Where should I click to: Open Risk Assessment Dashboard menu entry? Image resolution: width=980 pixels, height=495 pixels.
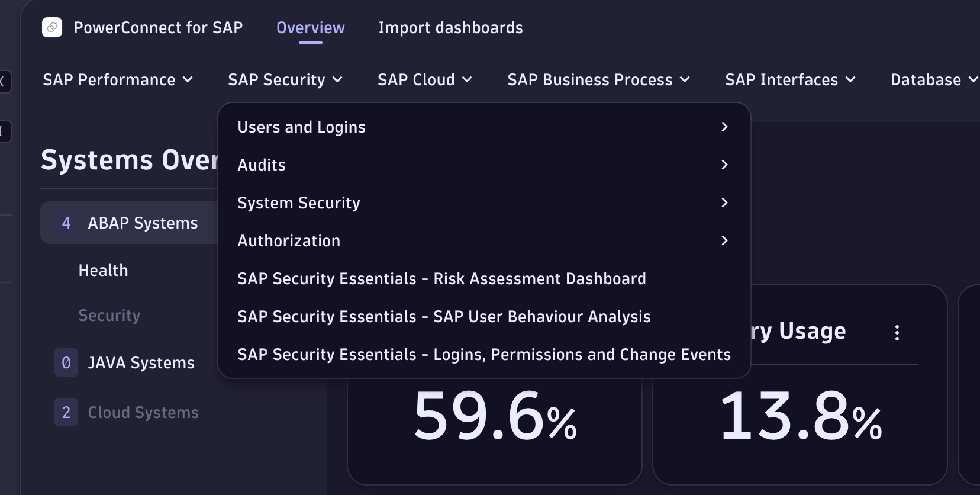(x=441, y=278)
